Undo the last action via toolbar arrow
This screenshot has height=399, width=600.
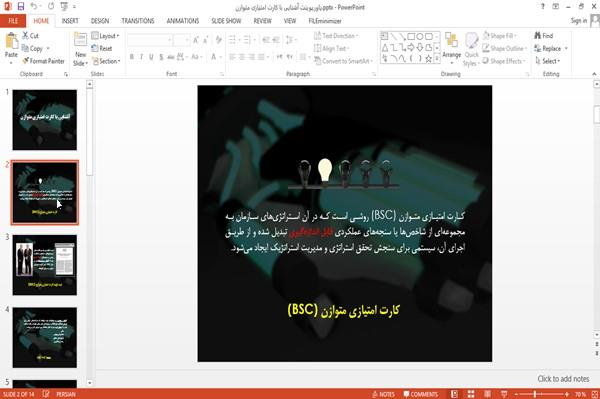tap(34, 6)
